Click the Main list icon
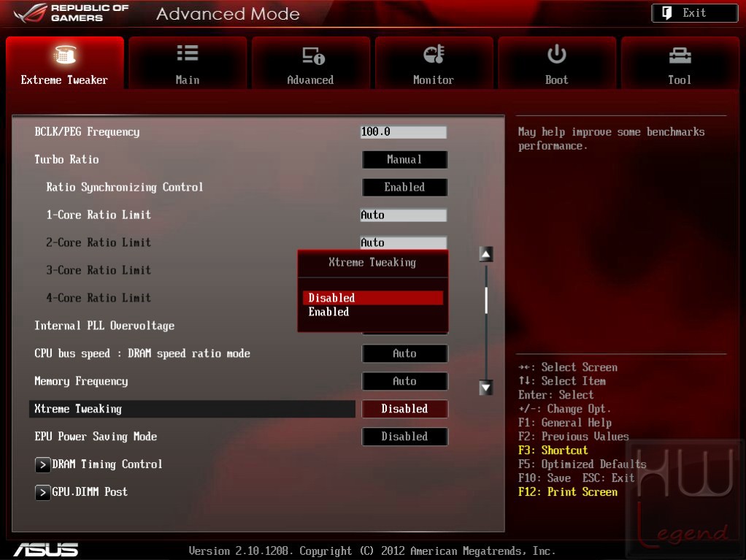 (188, 53)
